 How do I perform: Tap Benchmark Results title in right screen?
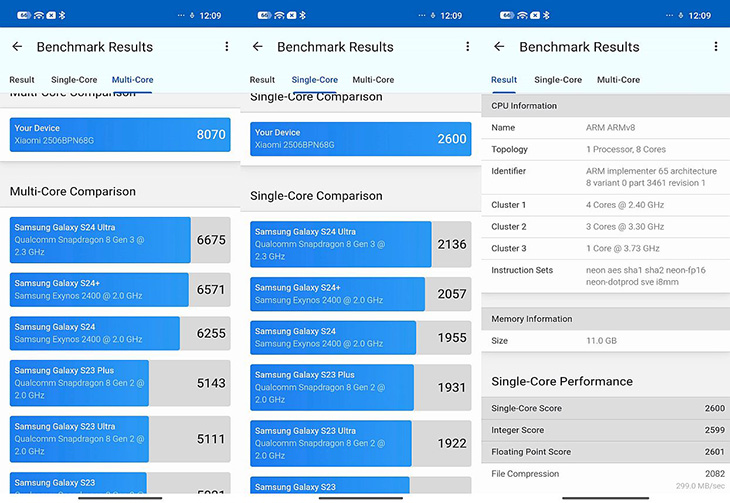[579, 47]
